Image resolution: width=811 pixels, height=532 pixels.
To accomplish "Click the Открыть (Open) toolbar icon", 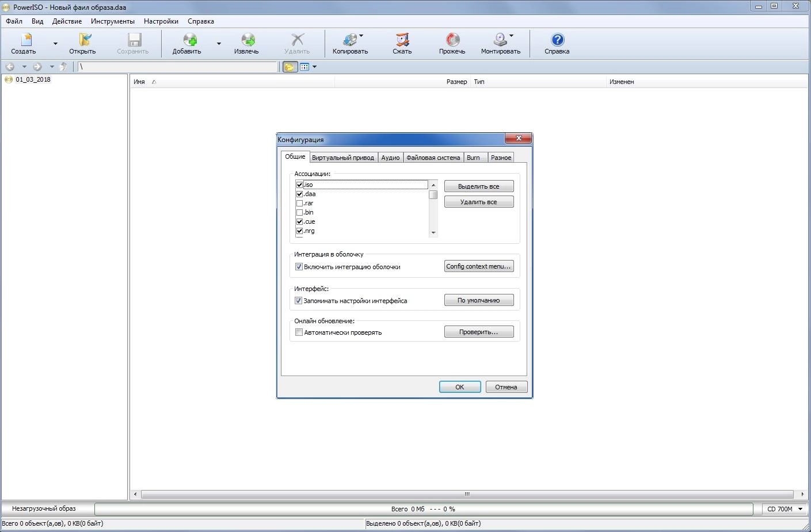I will [82, 44].
